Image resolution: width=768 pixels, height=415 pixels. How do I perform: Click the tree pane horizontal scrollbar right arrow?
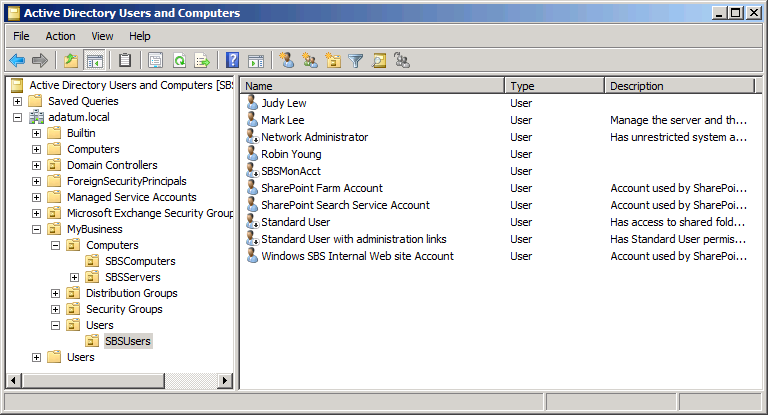(225, 381)
